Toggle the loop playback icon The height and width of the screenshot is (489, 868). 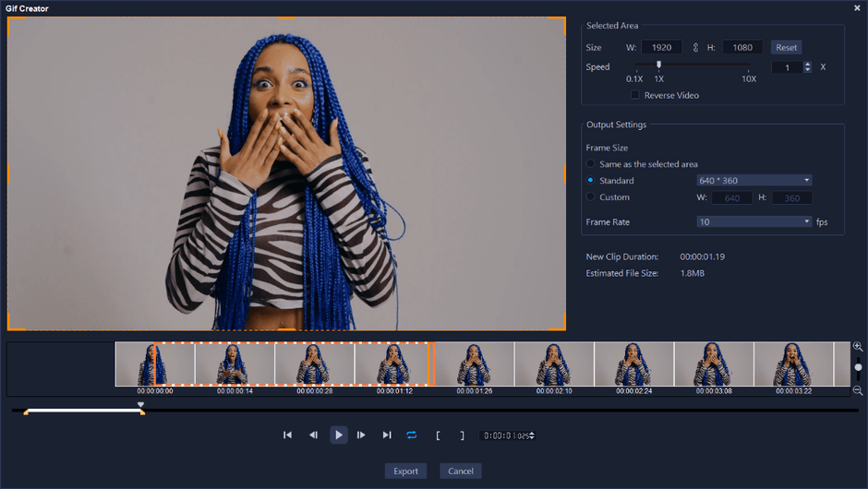tap(412, 435)
